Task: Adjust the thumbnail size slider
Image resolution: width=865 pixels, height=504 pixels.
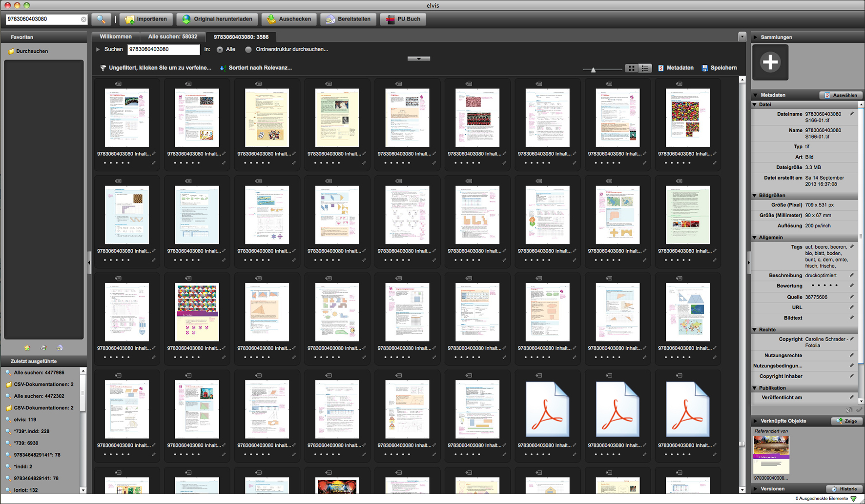Action: [x=593, y=70]
